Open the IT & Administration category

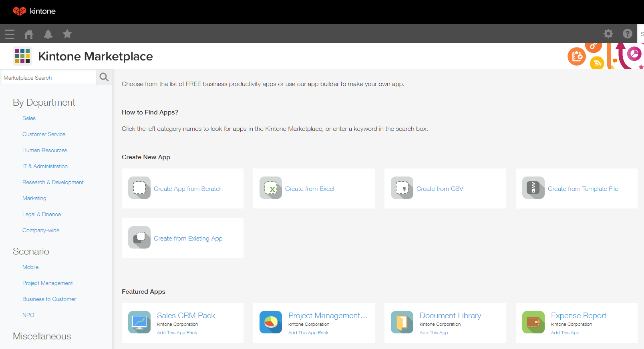45,166
